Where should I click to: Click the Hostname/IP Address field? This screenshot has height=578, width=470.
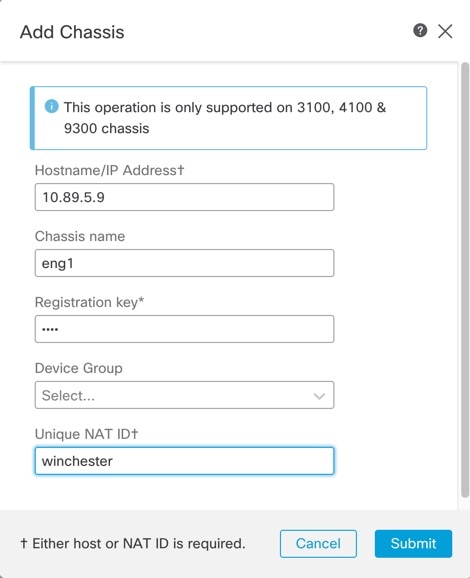click(x=184, y=197)
